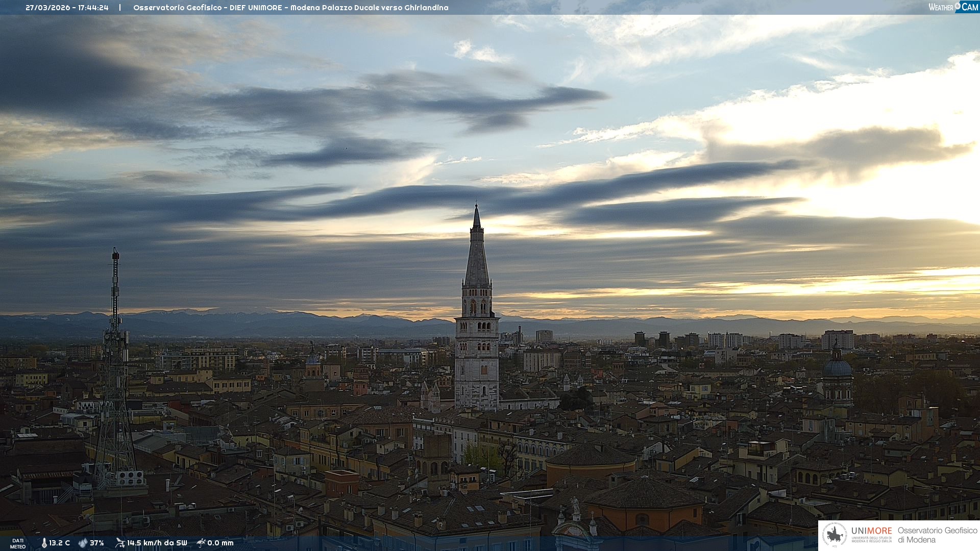The height and width of the screenshot is (551, 980).
Task: Click the humidity water drops icon
Action: point(83,543)
